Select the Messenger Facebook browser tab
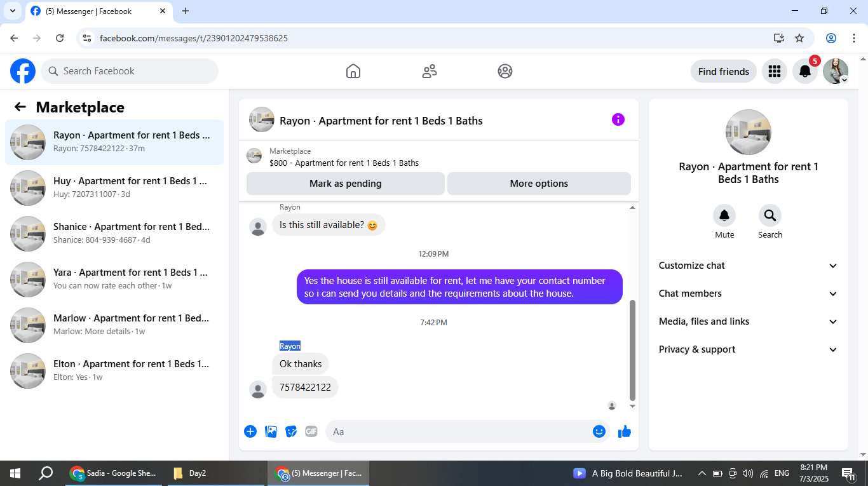The image size is (868, 486). (98, 11)
